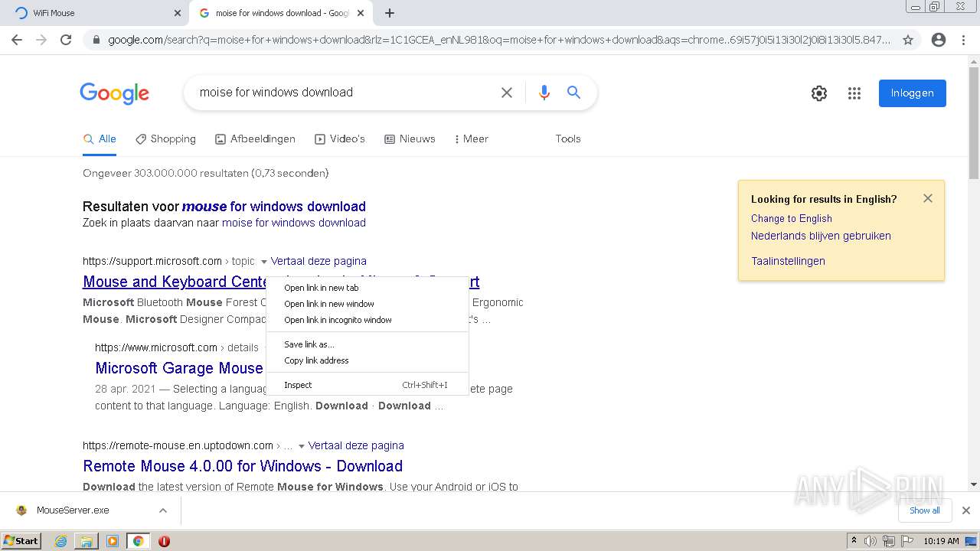Open the Tools search options
The image size is (980, 551).
click(x=568, y=139)
